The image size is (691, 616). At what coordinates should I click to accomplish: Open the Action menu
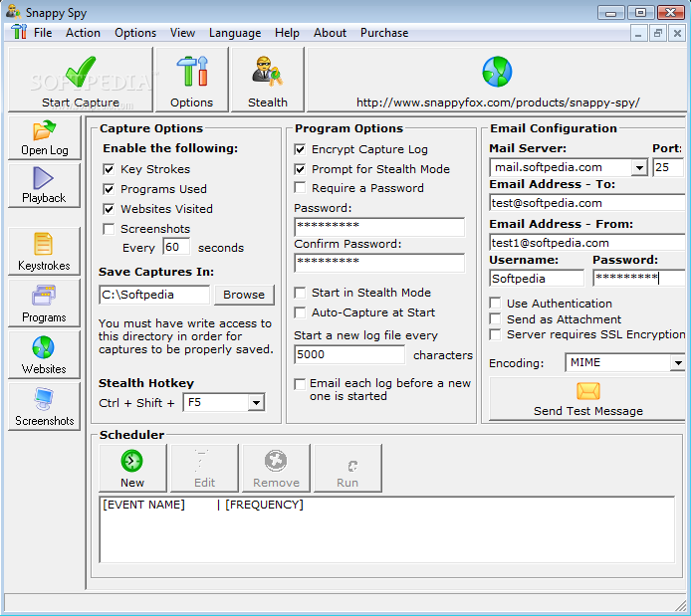[x=83, y=33]
